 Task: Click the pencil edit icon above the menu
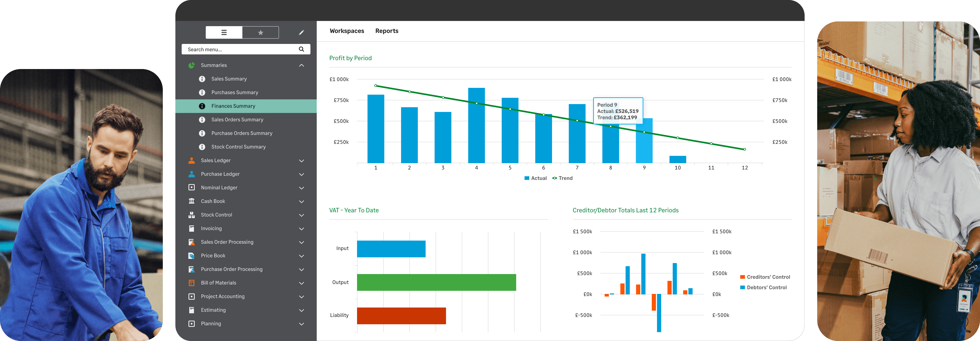point(301,33)
